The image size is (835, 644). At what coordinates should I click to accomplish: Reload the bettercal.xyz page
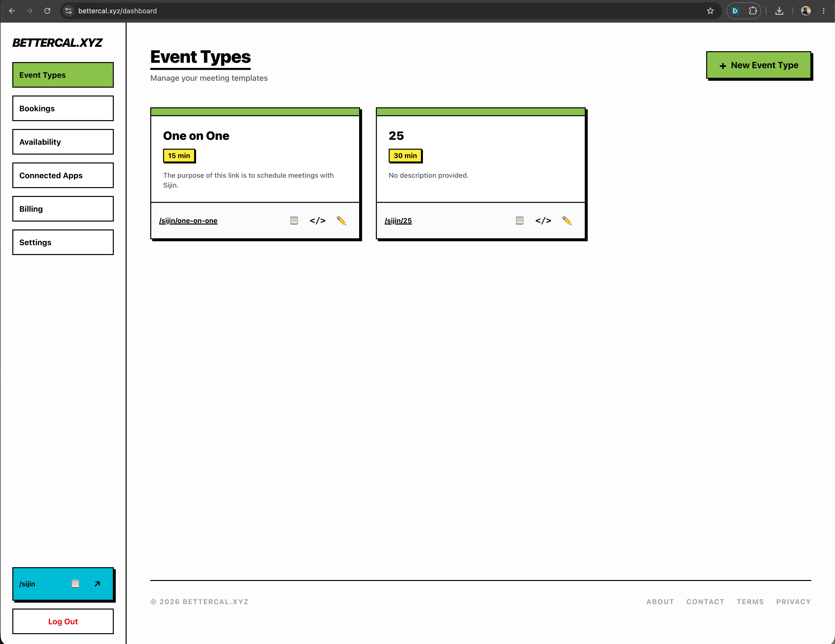[x=47, y=11]
